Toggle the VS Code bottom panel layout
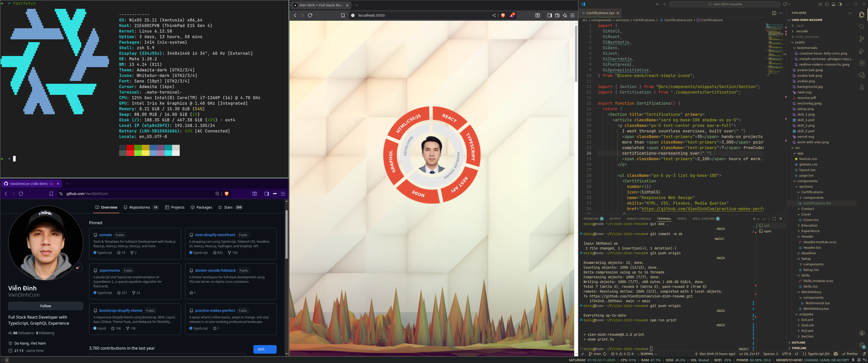Screen dimensions: 868x363 tap(833, 4)
